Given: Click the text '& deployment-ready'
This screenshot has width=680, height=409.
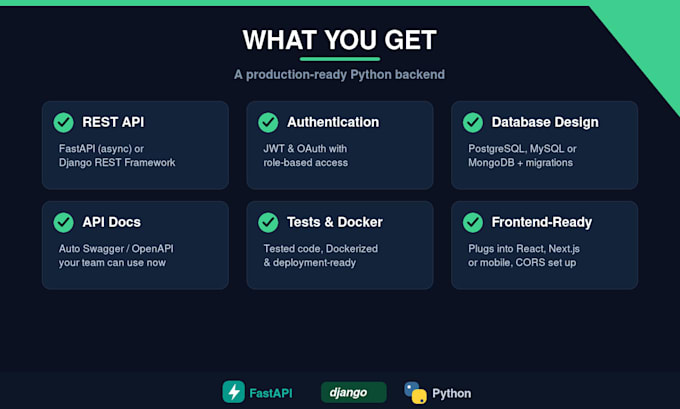Looking at the screenshot, I should [x=310, y=263].
